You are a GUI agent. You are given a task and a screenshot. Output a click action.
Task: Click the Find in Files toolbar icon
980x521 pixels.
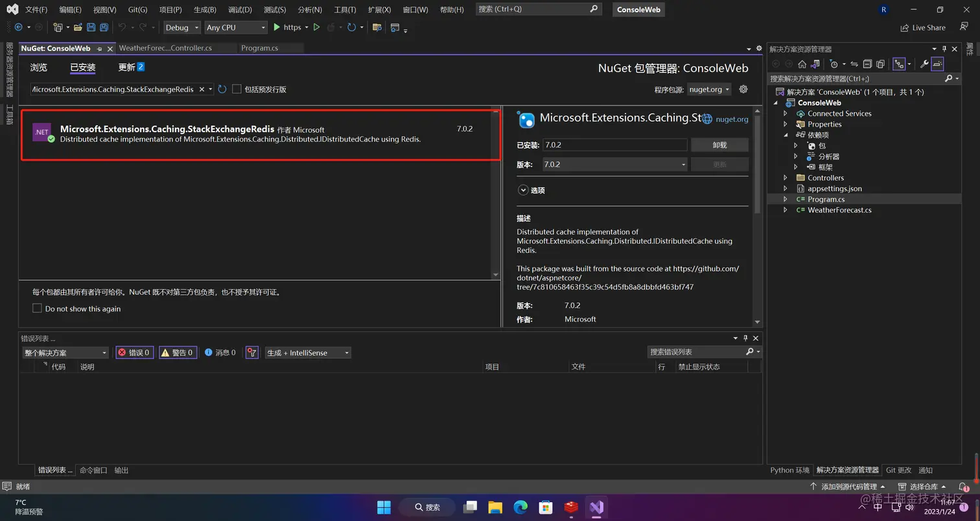(x=377, y=27)
